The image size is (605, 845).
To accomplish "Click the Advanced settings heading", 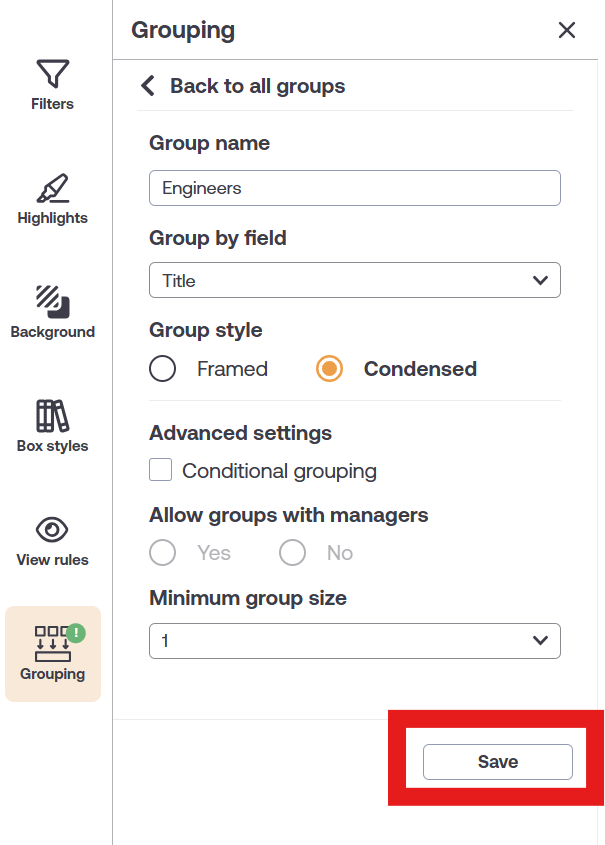I will pos(240,434).
